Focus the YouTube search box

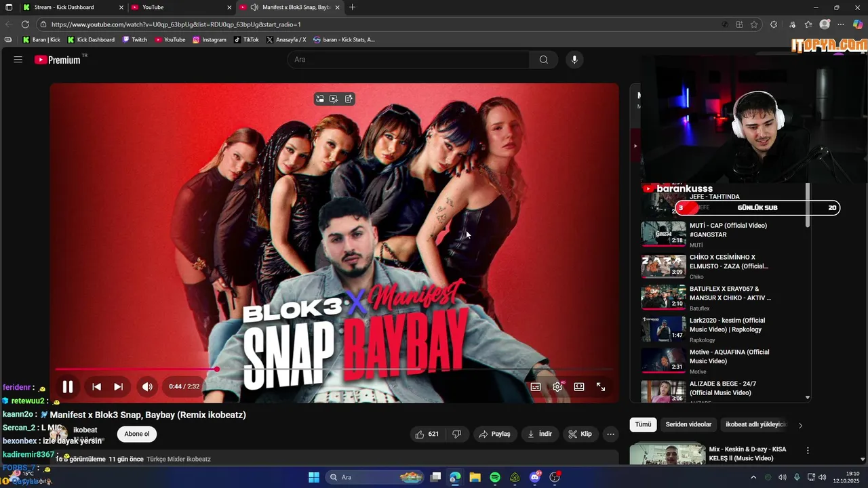pyautogui.click(x=408, y=60)
